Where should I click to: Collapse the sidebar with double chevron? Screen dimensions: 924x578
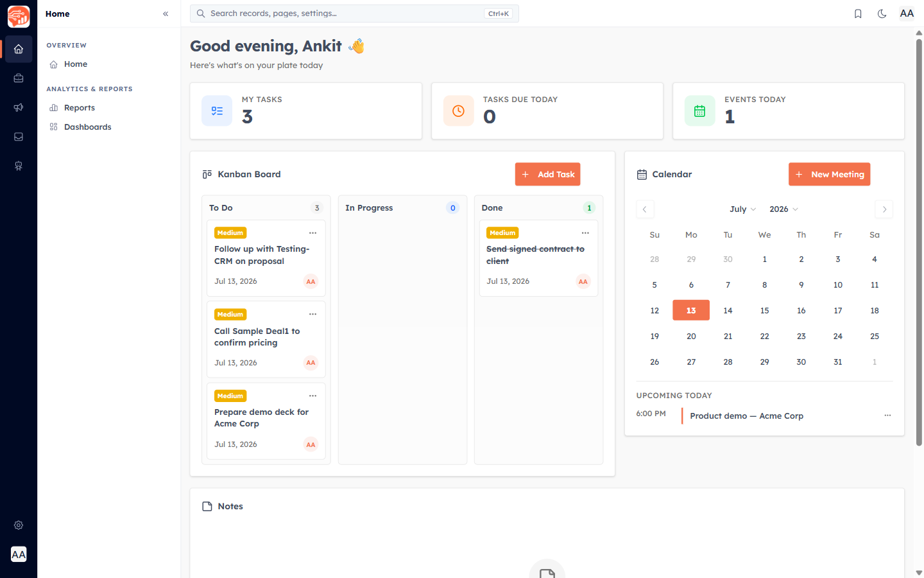pyautogui.click(x=166, y=13)
